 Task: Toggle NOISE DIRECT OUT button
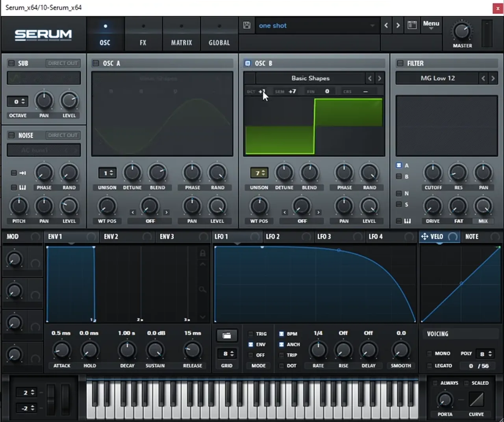pos(63,135)
